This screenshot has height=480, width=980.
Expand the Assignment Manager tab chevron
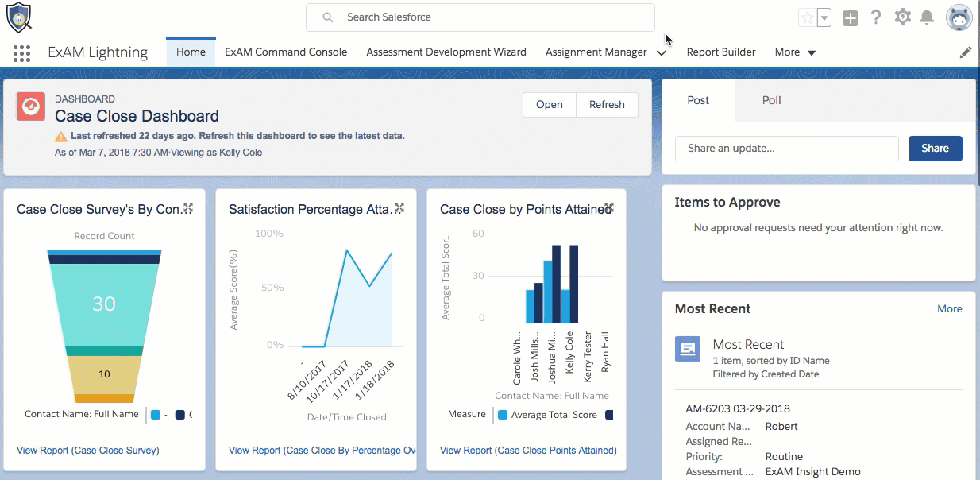pyautogui.click(x=662, y=53)
